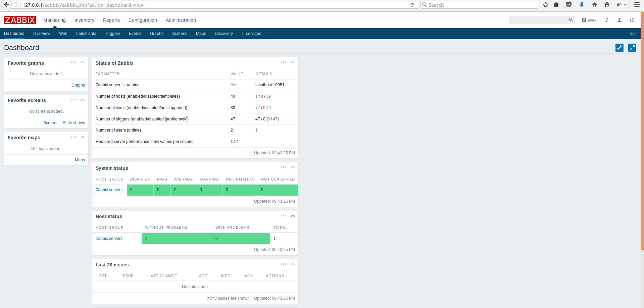Collapse the Favorite screens widget
Image resolution: width=644 pixels, height=308 pixels.
click(x=83, y=100)
